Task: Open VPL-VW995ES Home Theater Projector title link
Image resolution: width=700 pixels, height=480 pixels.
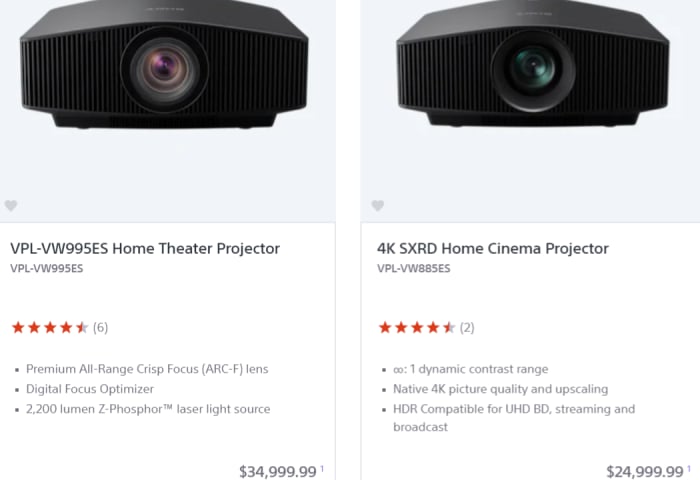Action: click(145, 248)
